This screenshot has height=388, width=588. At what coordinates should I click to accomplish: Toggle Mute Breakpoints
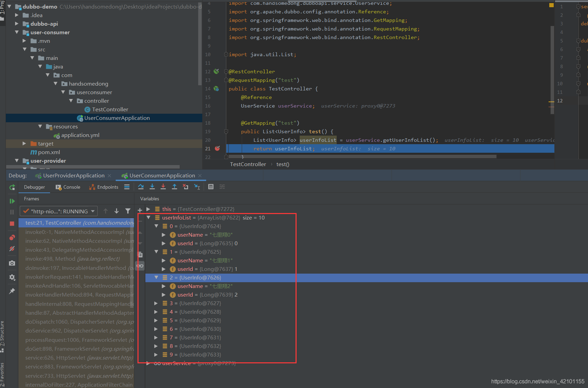pyautogui.click(x=12, y=249)
